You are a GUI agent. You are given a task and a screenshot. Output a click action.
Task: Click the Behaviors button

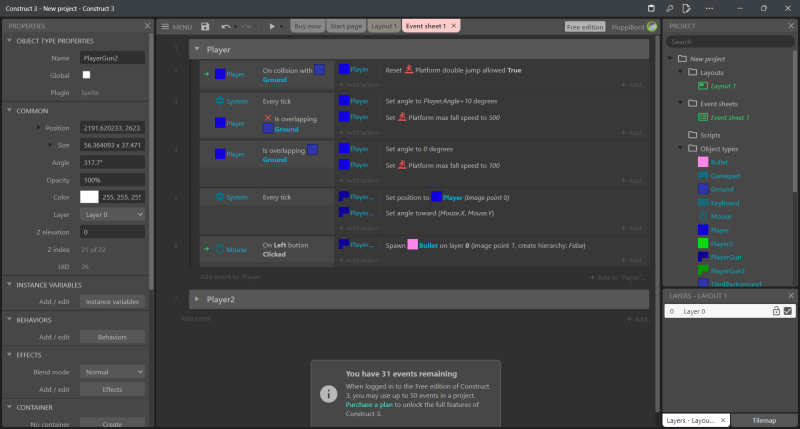click(x=112, y=337)
